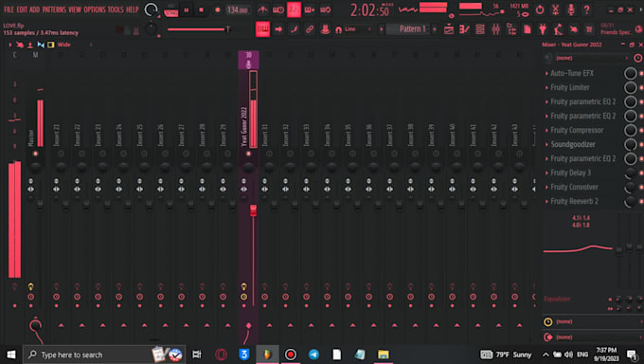
Task: Expand the Soundgoodizer slot arrow
Action: point(546,144)
